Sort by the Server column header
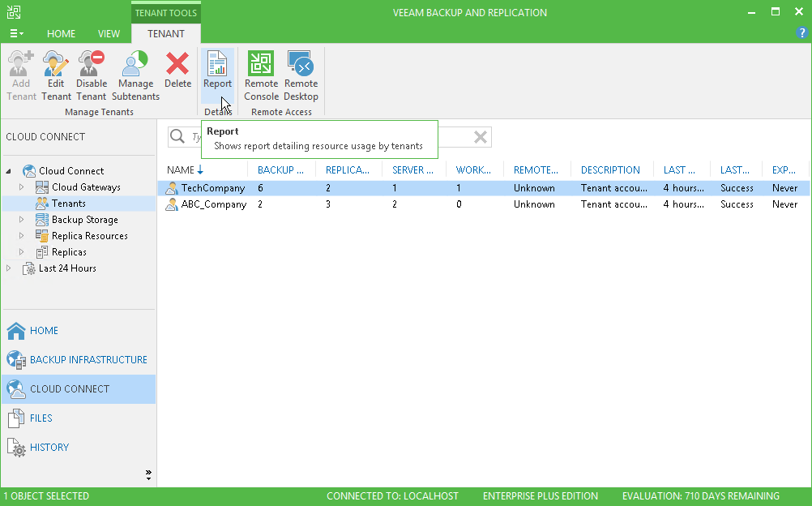 [x=412, y=170]
